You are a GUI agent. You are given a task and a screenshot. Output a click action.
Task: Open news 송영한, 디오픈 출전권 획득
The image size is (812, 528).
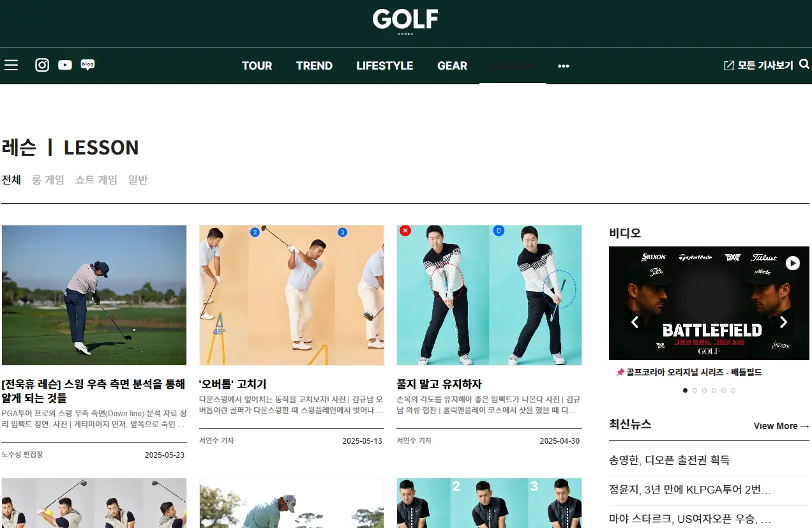click(x=670, y=460)
